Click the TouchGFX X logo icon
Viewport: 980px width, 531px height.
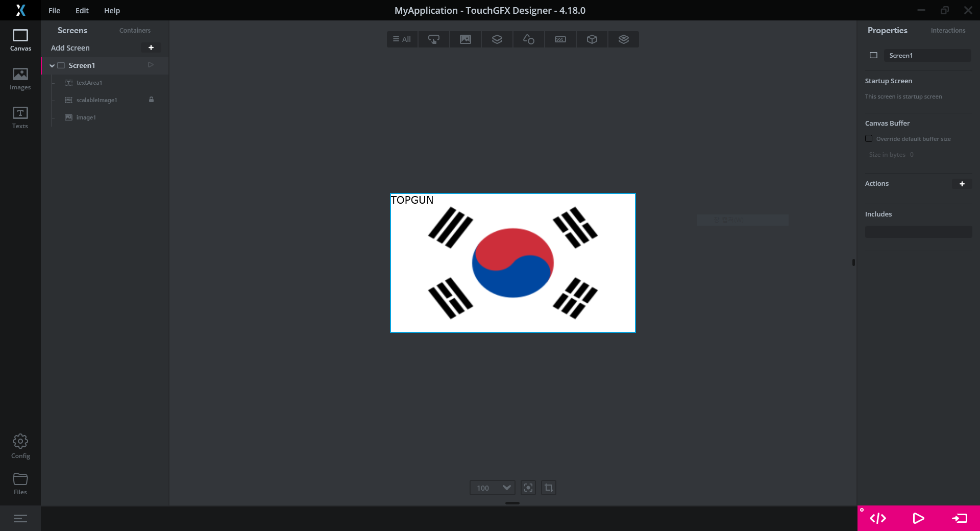(20, 10)
